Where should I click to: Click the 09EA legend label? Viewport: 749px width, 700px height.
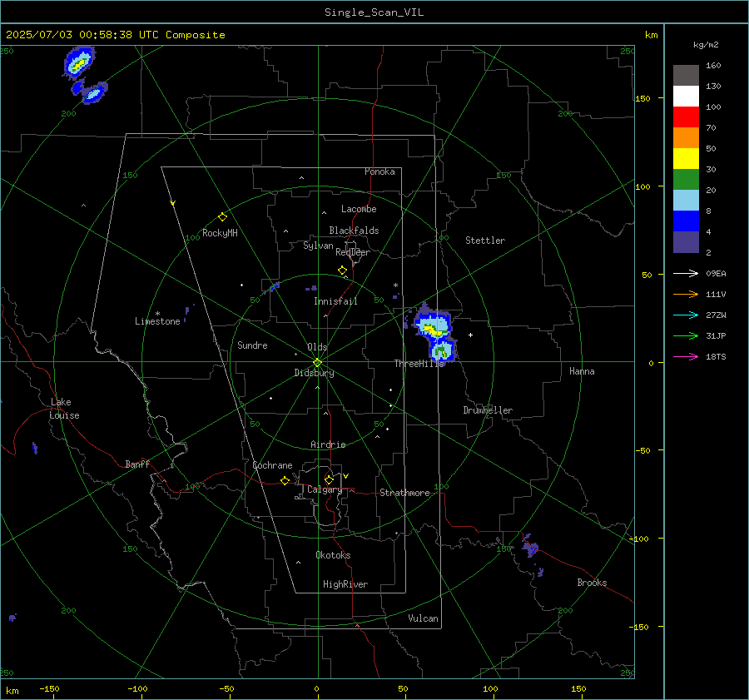point(716,274)
